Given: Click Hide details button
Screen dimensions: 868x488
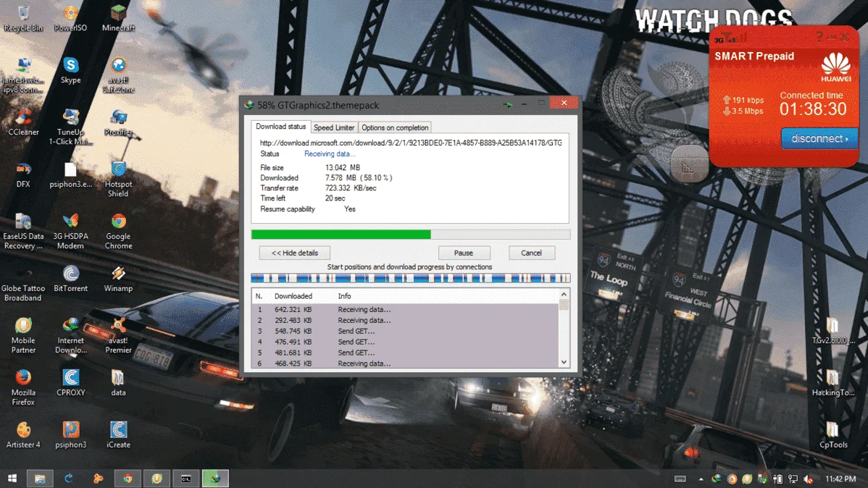Looking at the screenshot, I should [x=294, y=253].
